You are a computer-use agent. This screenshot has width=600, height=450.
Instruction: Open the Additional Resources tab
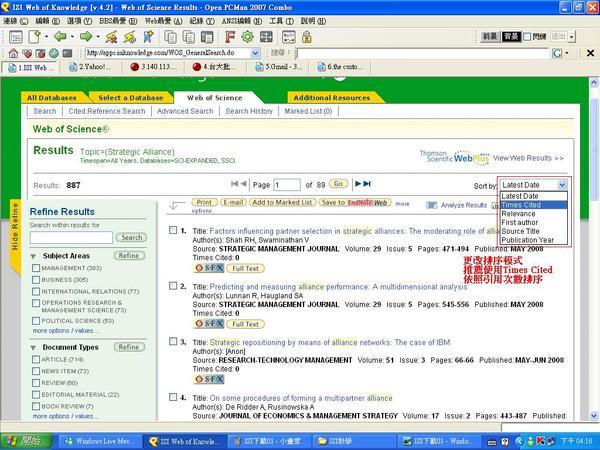332,98
